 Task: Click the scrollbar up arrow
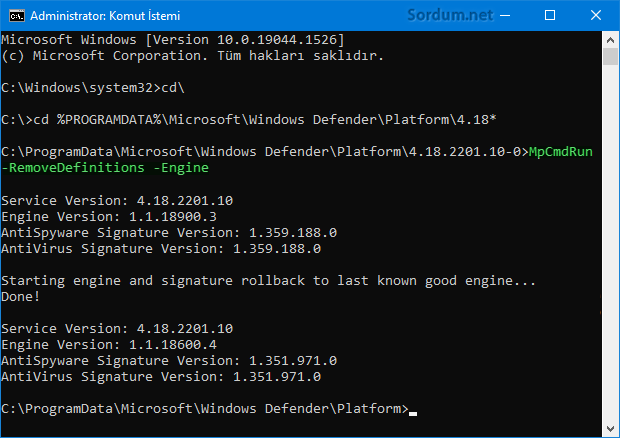click(x=610, y=40)
